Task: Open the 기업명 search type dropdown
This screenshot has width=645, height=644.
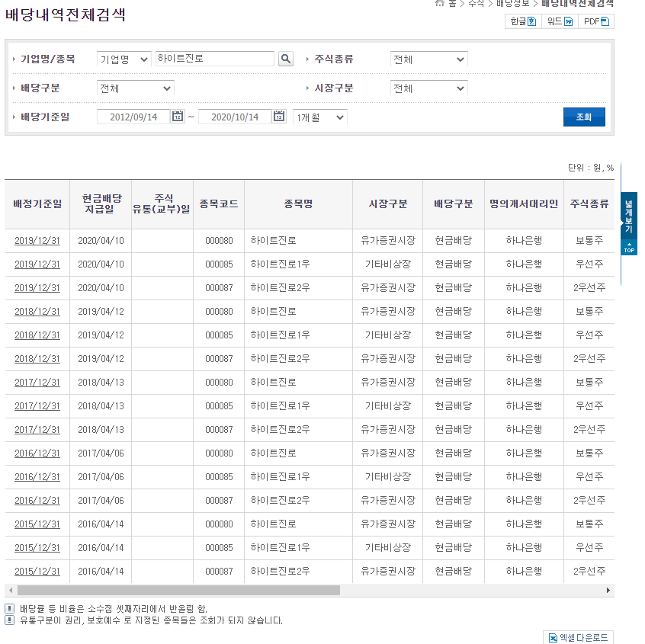Action: click(124, 59)
